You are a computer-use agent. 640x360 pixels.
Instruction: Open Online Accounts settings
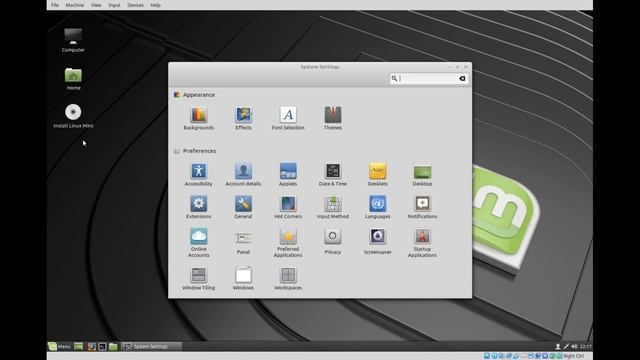pyautogui.click(x=198, y=243)
